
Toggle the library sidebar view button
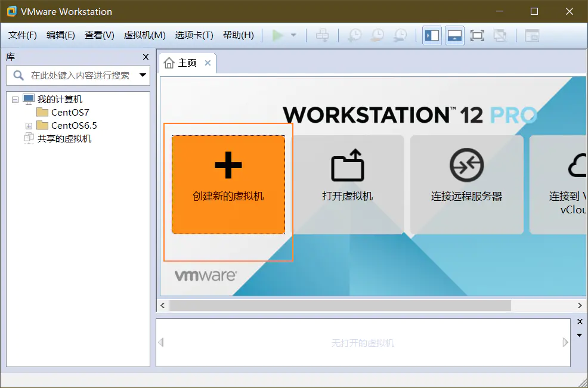point(431,35)
